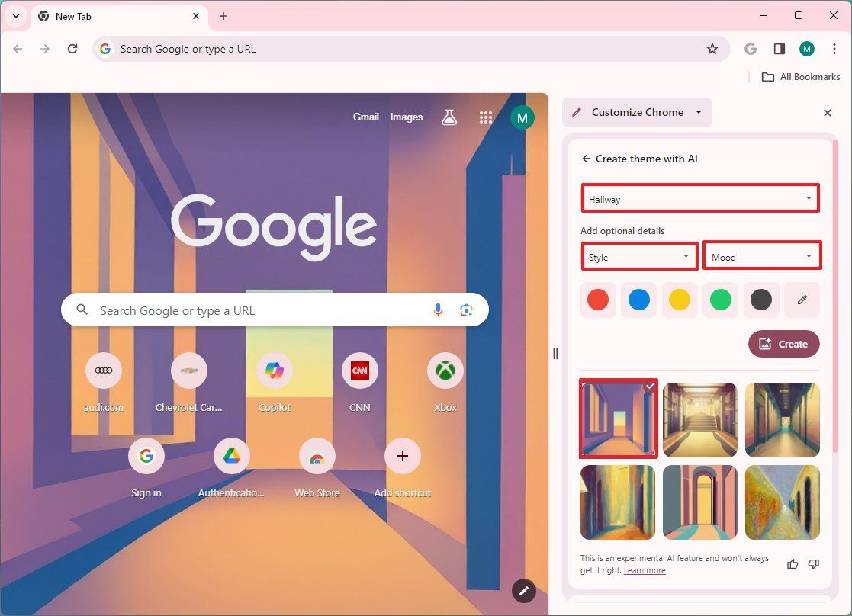
Task: Select the red theme color swatch
Action: (598, 300)
